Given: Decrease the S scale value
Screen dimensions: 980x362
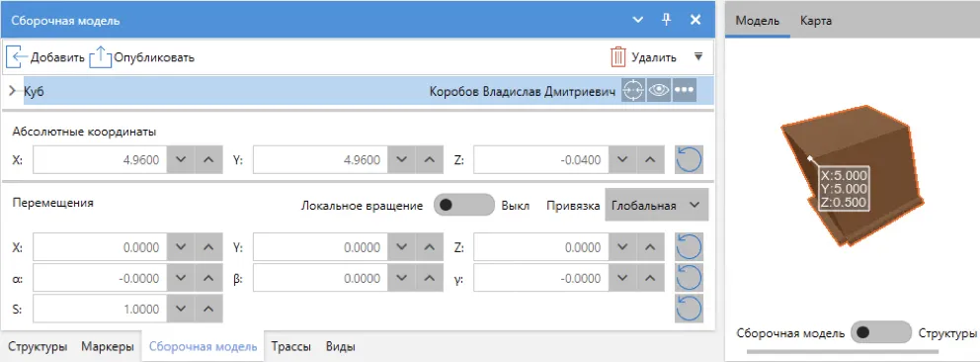Looking at the screenshot, I should (181, 309).
